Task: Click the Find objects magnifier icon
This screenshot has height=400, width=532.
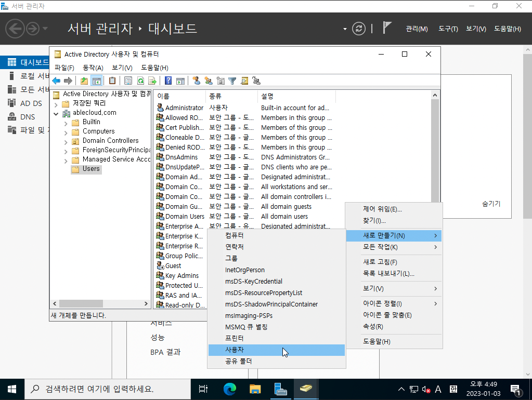Action: [x=244, y=81]
